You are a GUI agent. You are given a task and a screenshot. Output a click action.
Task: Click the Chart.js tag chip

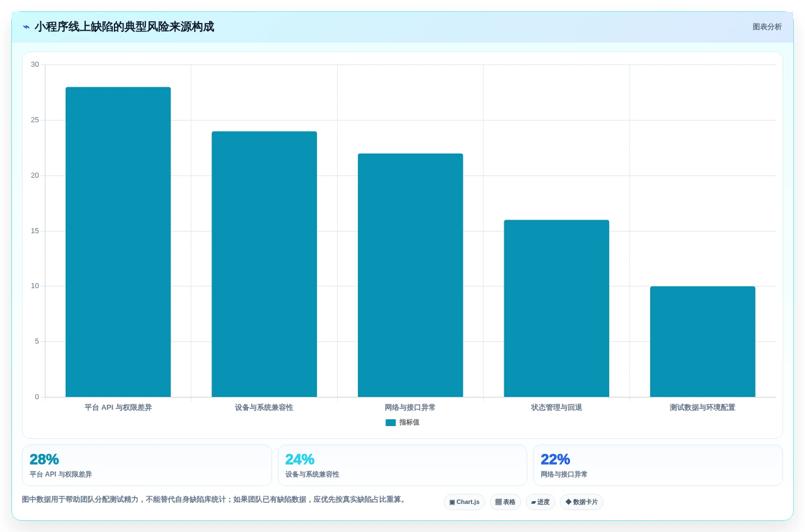464,502
